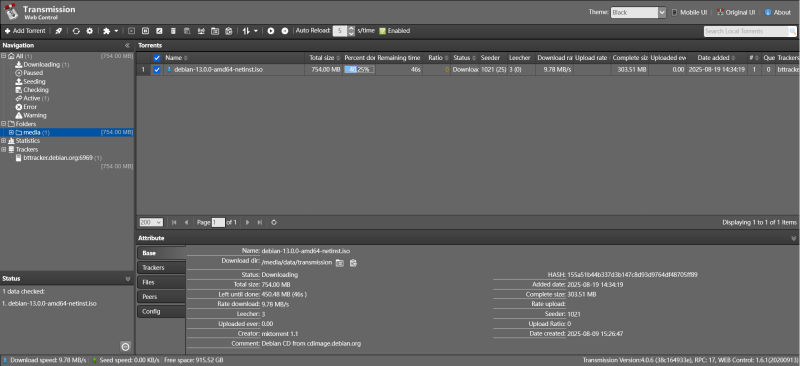Open the About dialog
Image resolution: width=800 pixels, height=366 pixels.
(x=778, y=12)
